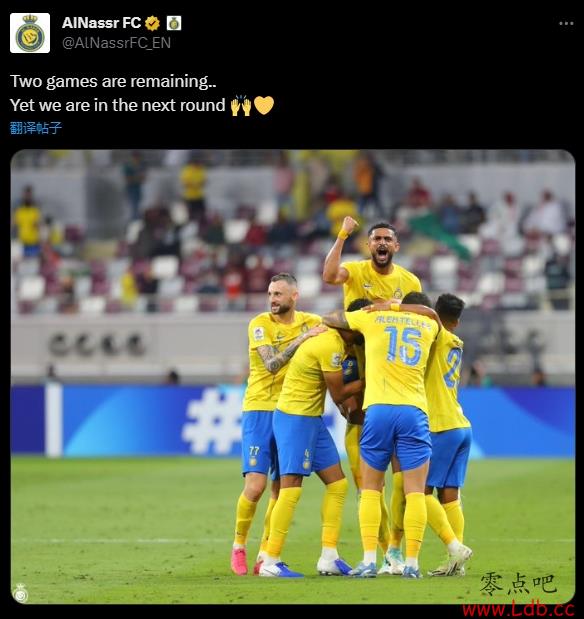Click the raised hands emoji in tweet
This screenshot has height=619, width=584.
coord(241,105)
